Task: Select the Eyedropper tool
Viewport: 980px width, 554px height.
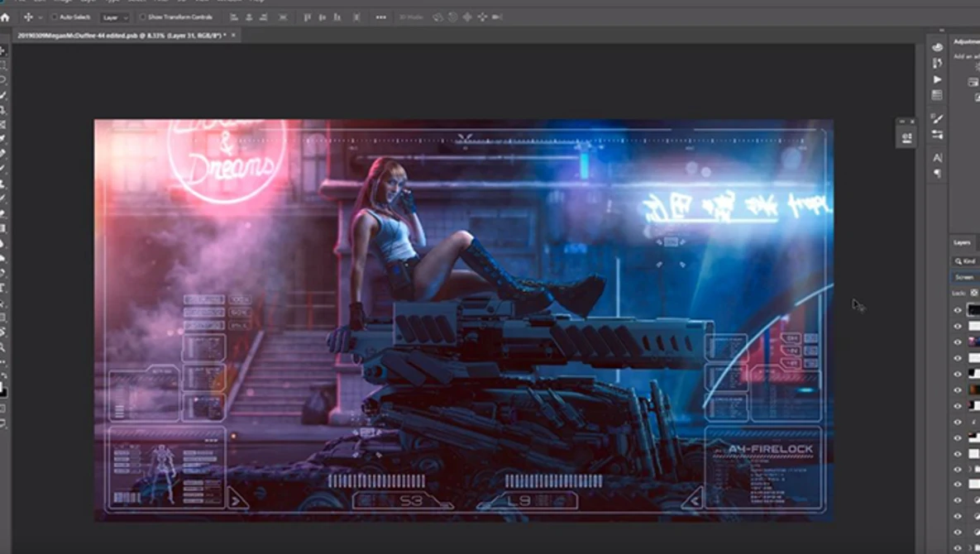Action: tap(3, 139)
